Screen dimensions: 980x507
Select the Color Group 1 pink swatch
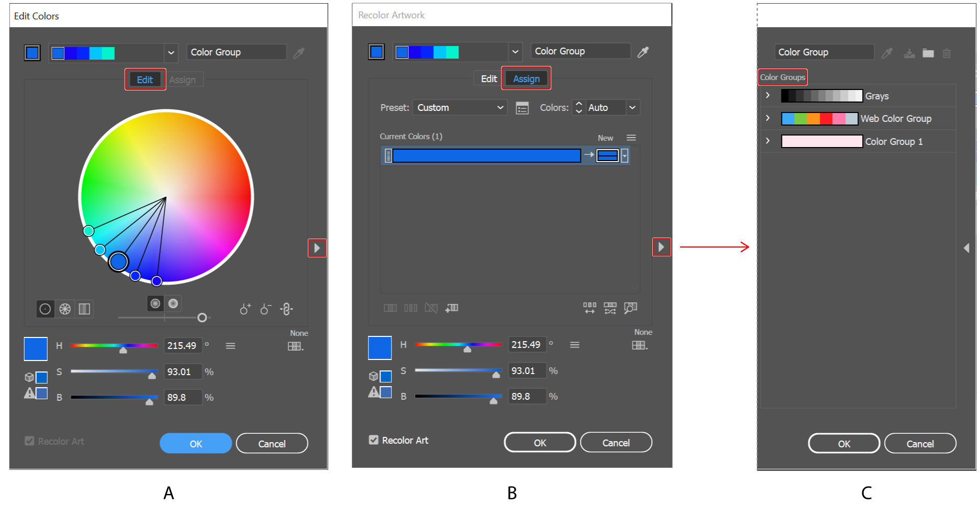coord(821,141)
